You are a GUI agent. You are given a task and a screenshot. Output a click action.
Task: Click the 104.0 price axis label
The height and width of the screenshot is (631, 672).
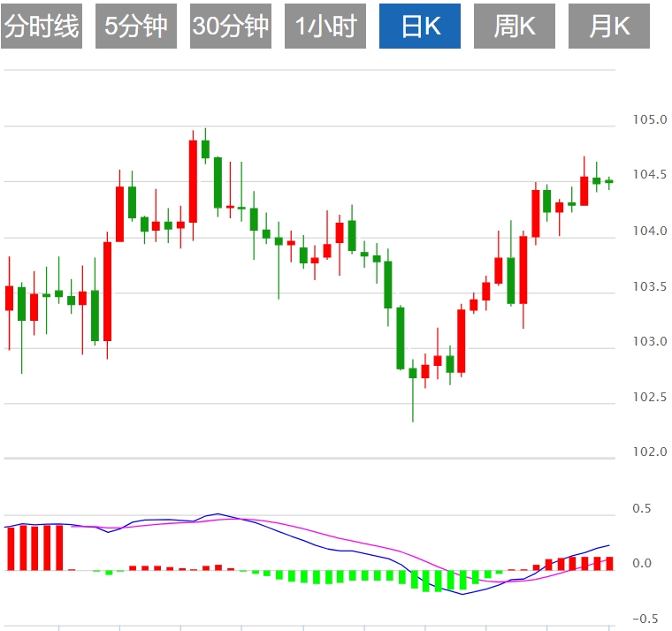coord(650,231)
